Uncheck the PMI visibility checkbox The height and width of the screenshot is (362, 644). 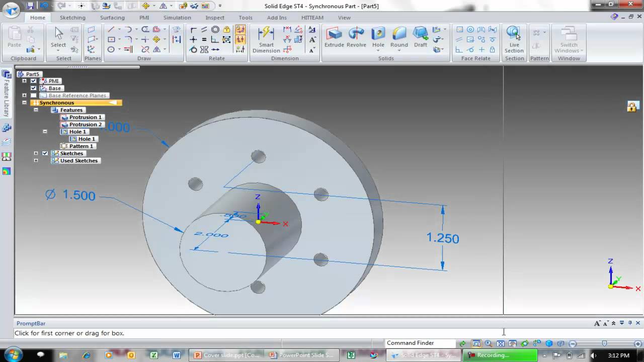tap(34, 81)
